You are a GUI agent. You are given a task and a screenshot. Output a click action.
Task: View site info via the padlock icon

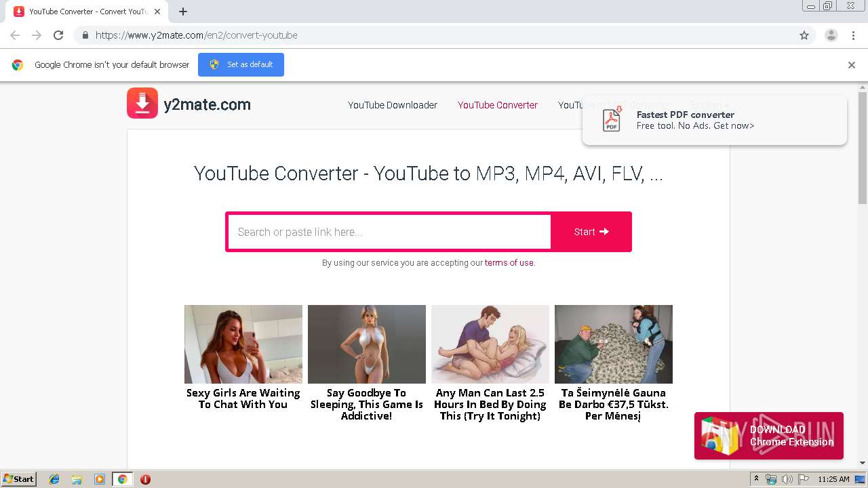(85, 35)
